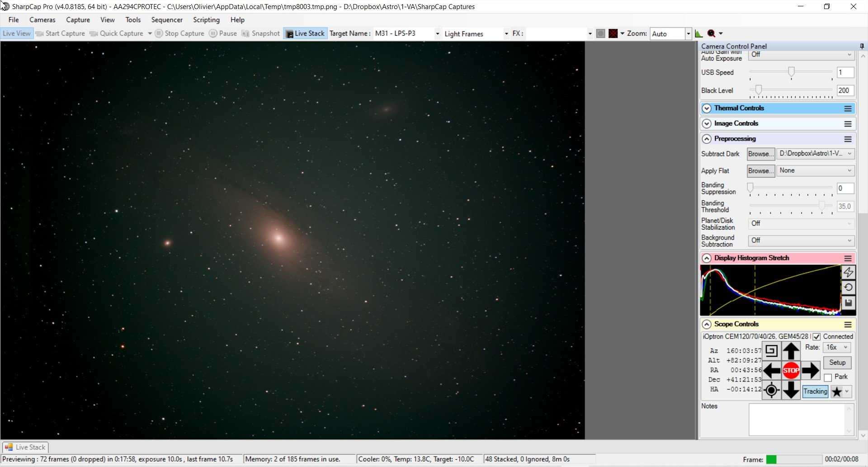Click in the Notes text box
This screenshot has width=868, height=467.
click(x=797, y=420)
